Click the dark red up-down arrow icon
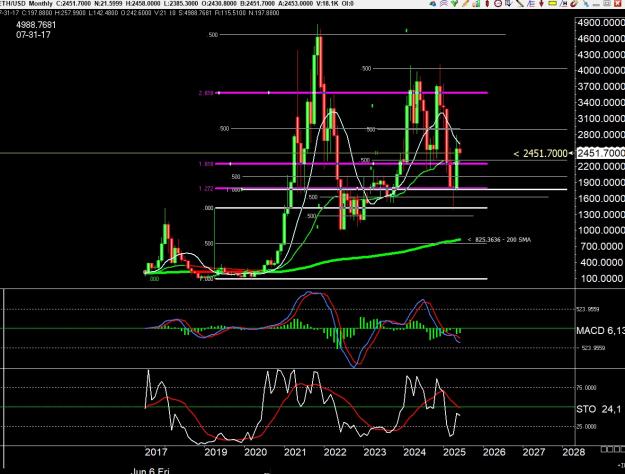 coord(487,3)
